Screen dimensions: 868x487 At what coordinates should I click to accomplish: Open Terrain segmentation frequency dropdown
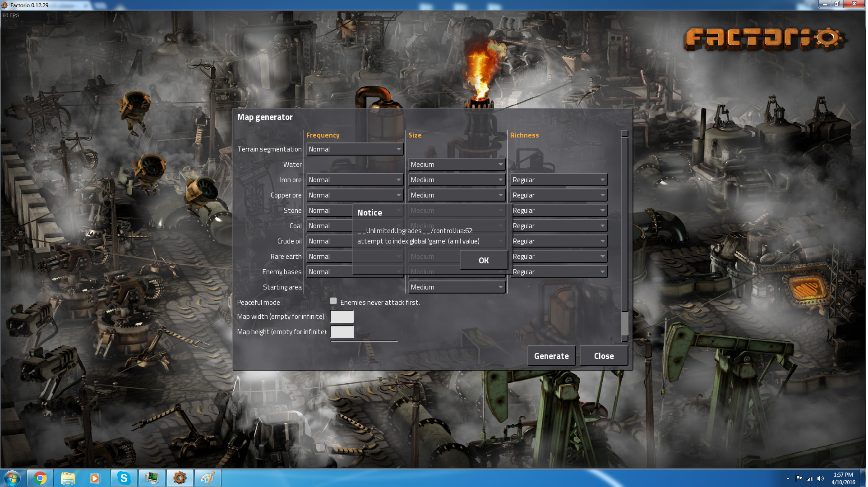pos(355,149)
